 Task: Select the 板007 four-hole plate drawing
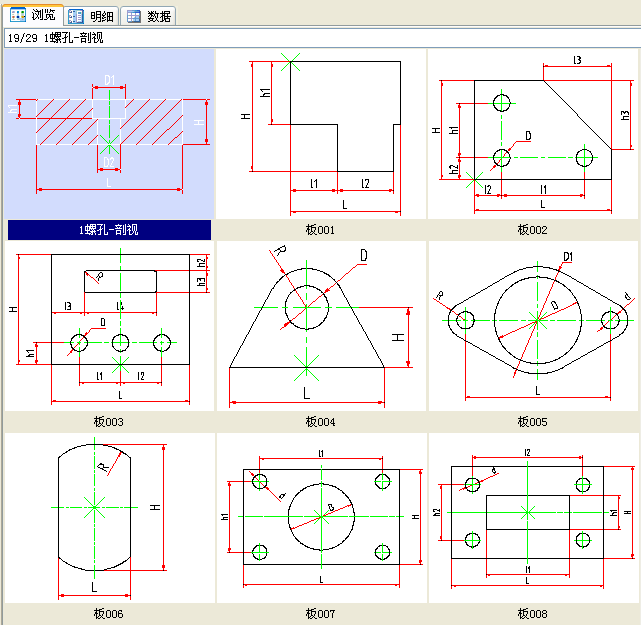[320, 517]
